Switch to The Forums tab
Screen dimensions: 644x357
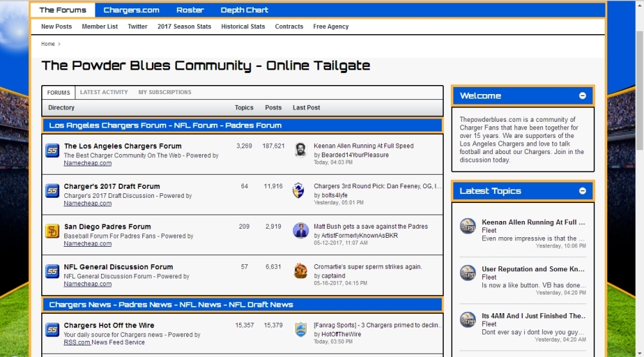tap(63, 10)
